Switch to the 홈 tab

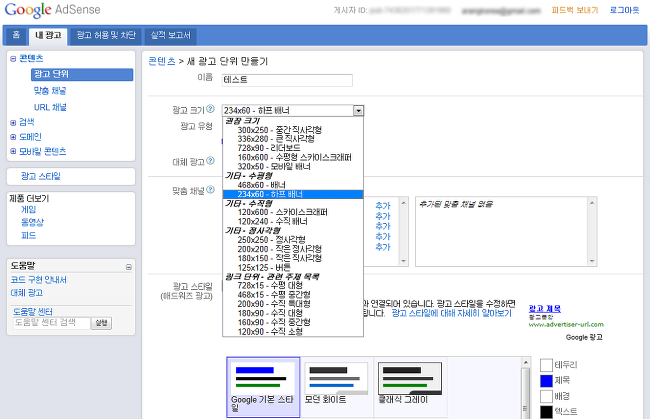pyautogui.click(x=16, y=36)
